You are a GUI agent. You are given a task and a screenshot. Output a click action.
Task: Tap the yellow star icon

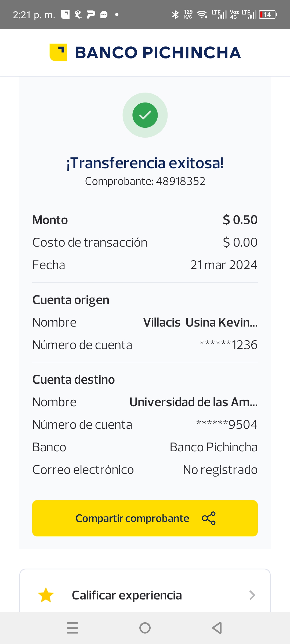point(46,595)
